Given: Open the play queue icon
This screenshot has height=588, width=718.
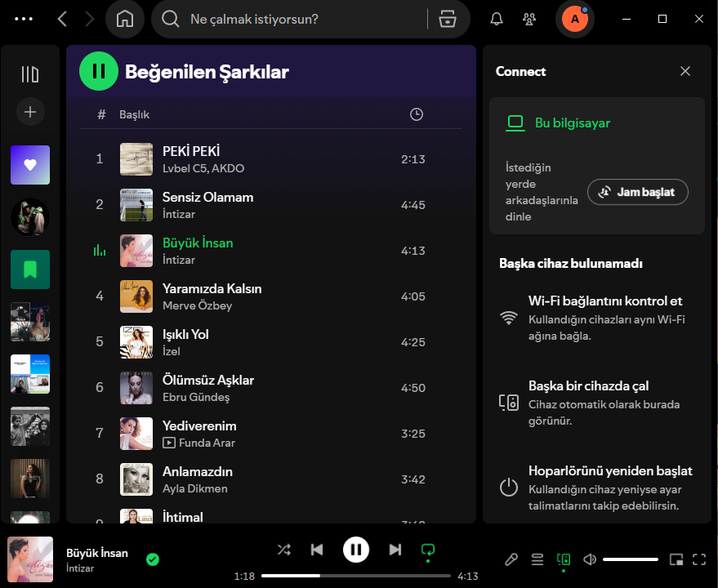Looking at the screenshot, I should point(537,559).
